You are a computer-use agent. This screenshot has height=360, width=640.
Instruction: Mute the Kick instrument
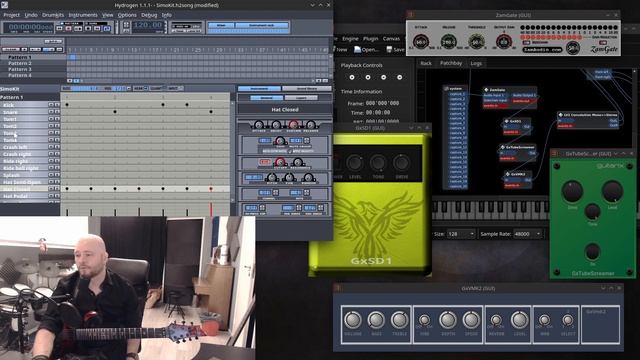(x=51, y=105)
